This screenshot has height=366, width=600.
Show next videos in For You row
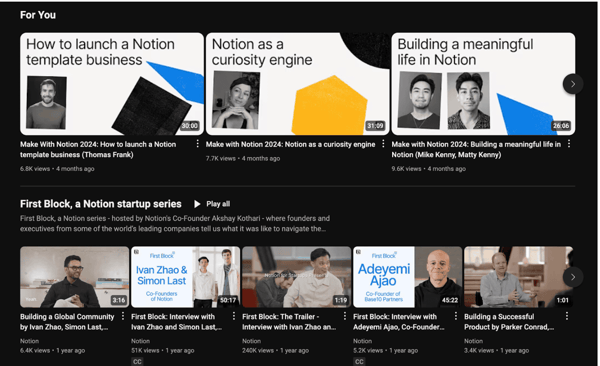[x=573, y=84]
